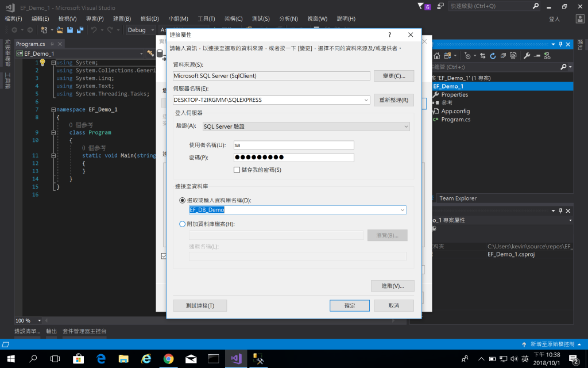
Task: Click the 變更(C)... button
Action: tap(394, 76)
